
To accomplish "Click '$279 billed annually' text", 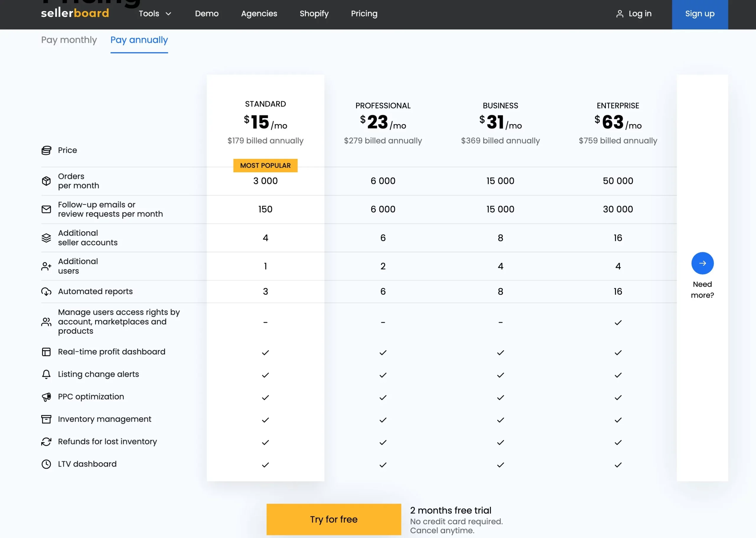I will point(383,141).
